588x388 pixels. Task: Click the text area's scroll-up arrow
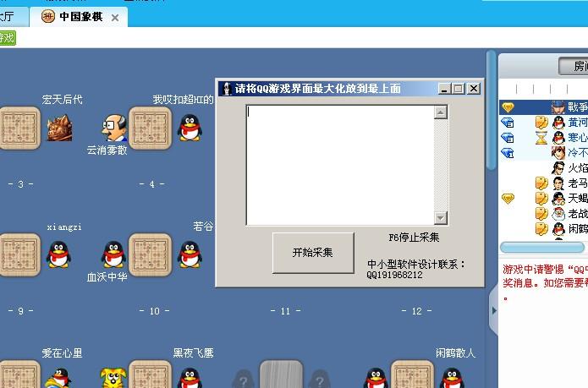pos(441,112)
